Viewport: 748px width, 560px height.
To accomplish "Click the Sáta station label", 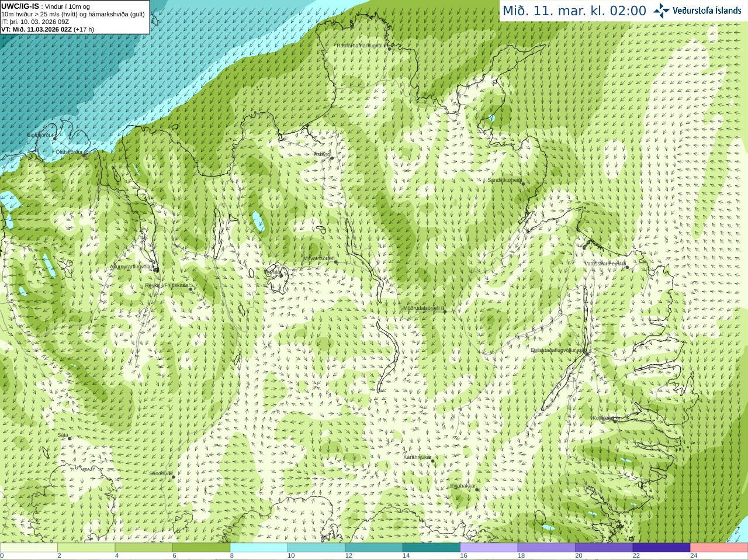I will pos(63,435).
